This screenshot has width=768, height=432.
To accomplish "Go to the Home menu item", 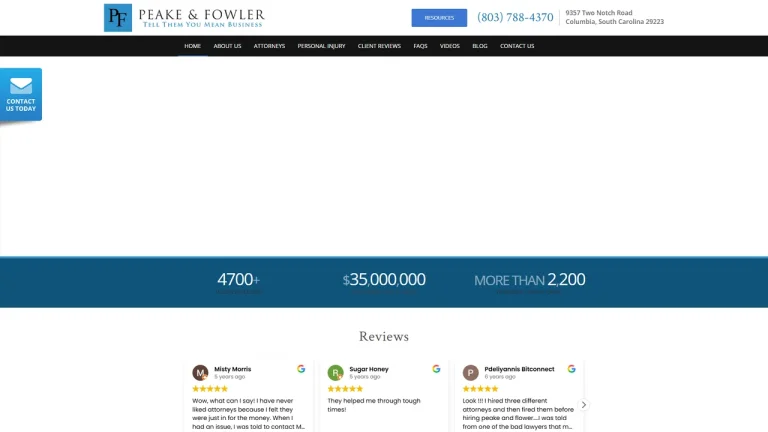I will click(192, 46).
